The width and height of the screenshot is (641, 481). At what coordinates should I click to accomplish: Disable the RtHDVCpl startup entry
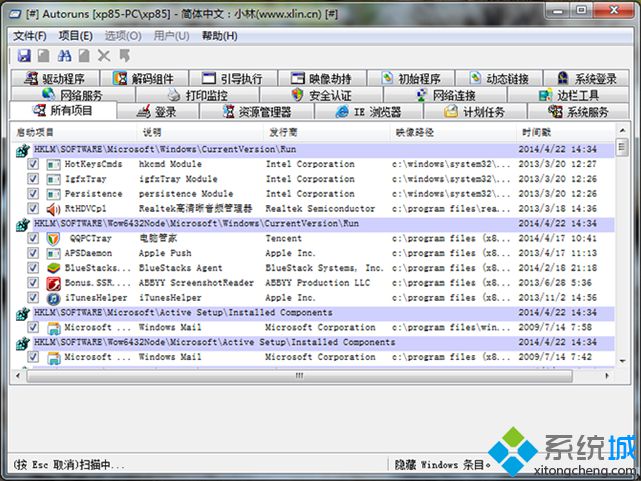33,208
